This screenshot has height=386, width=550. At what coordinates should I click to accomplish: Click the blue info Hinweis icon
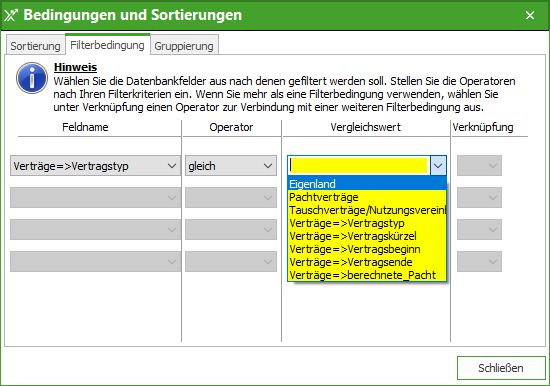pos(32,78)
